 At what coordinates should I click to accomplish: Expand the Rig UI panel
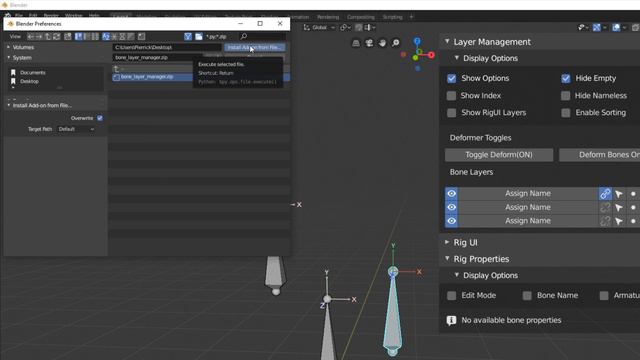(x=447, y=242)
